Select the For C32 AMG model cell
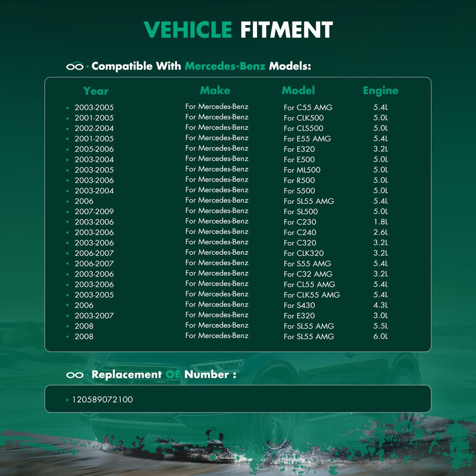The width and height of the screenshot is (476, 476). pos(308,274)
